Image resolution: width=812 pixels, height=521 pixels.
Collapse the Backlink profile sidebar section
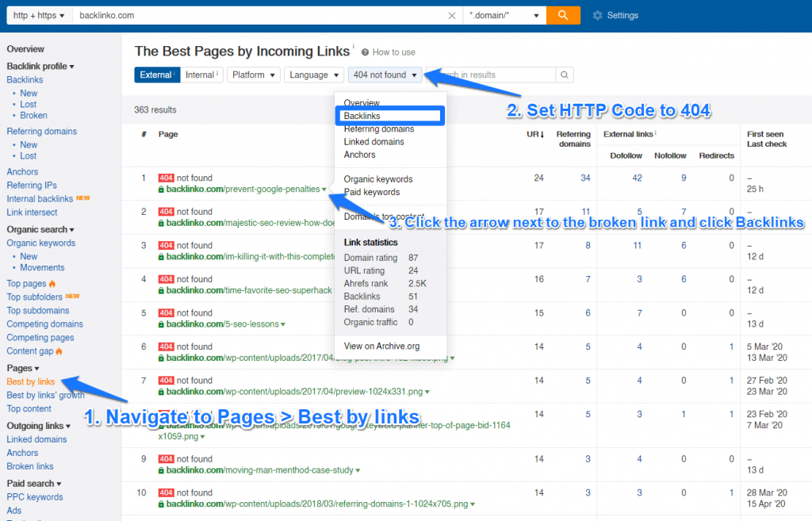click(x=40, y=67)
